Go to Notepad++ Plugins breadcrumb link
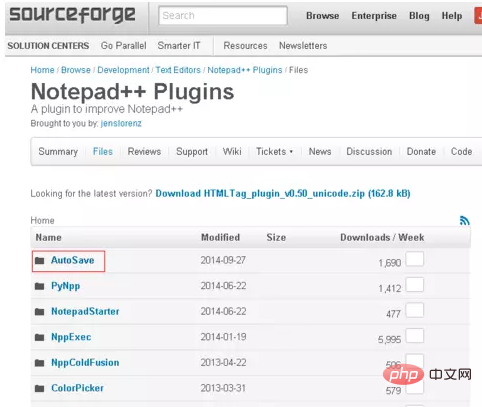This screenshot has height=407, width=482. 245,70
